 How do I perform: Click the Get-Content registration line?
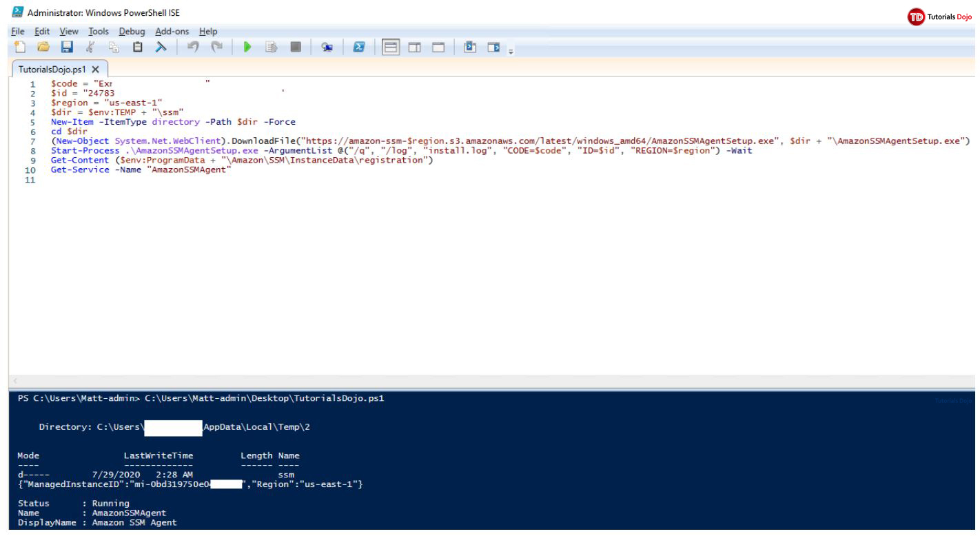click(241, 160)
